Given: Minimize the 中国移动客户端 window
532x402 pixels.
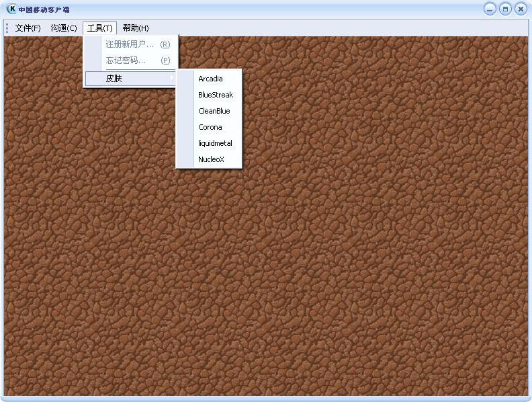Looking at the screenshot, I should point(490,9).
